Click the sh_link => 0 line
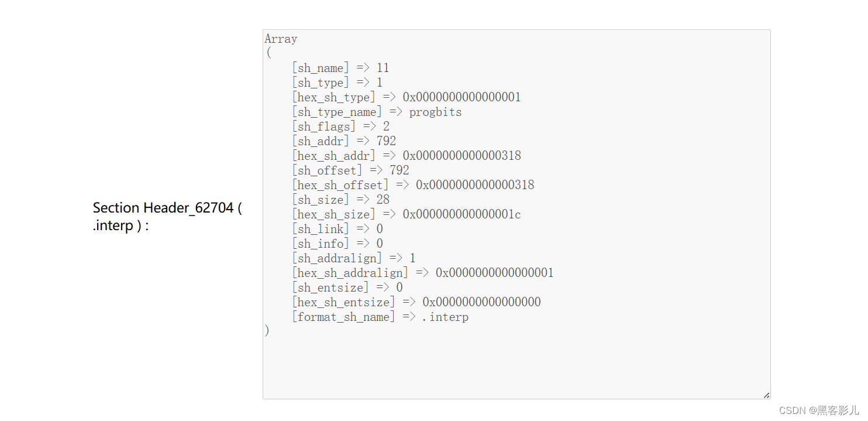Viewport: 868px width, 421px height. pos(337,230)
